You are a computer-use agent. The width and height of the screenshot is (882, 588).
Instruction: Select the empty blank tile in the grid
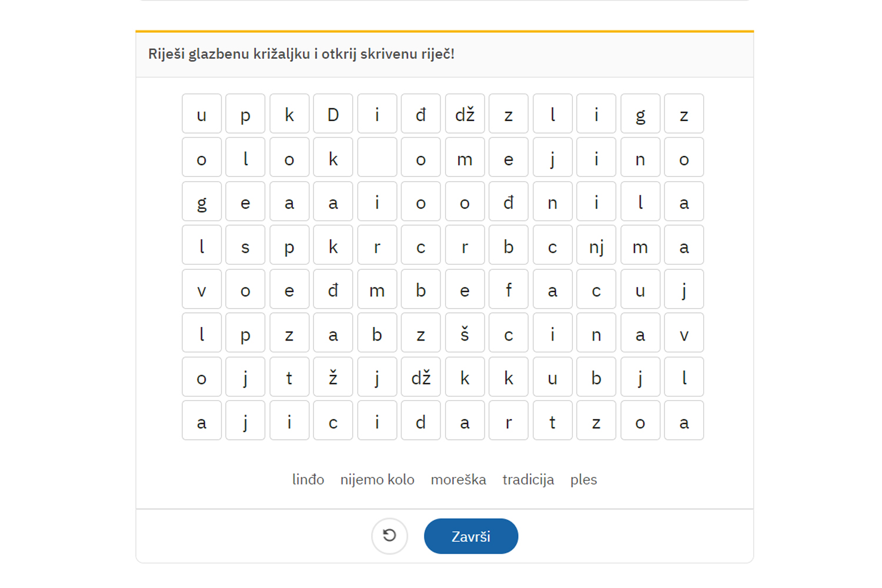pos(377,158)
